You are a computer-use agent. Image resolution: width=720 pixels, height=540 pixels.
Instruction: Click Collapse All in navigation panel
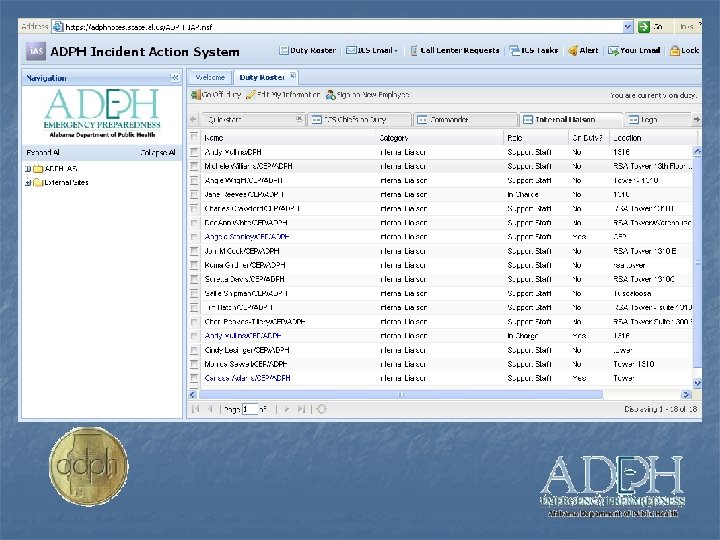point(158,152)
